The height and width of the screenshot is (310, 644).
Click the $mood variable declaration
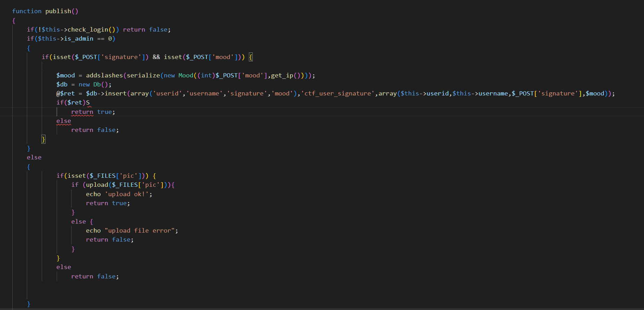click(66, 75)
